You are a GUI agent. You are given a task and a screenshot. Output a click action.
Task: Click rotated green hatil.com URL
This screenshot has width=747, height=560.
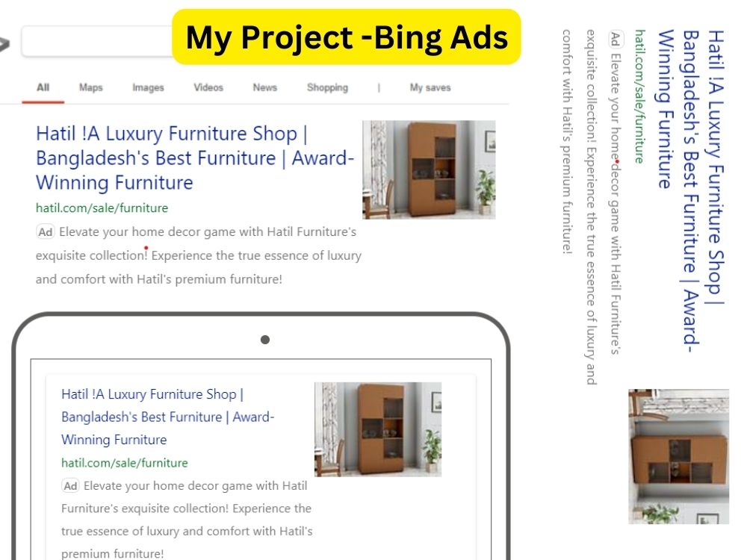(x=640, y=96)
